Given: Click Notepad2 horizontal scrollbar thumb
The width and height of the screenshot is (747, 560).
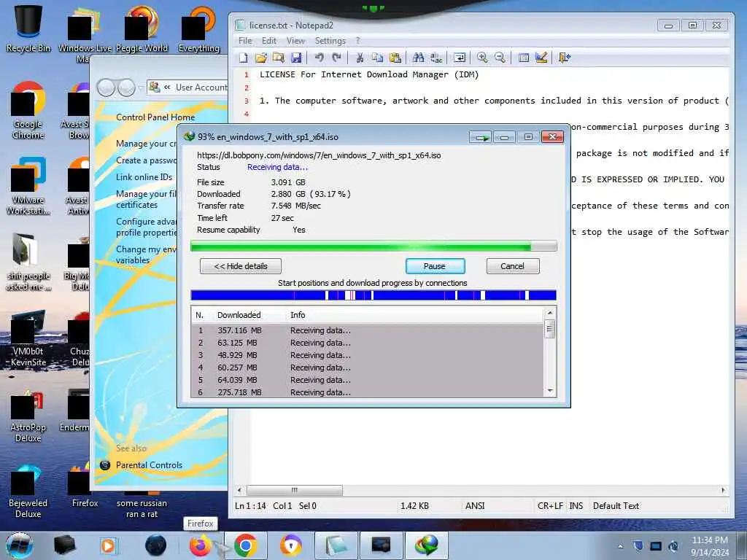Looking at the screenshot, I should pyautogui.click(x=295, y=490).
